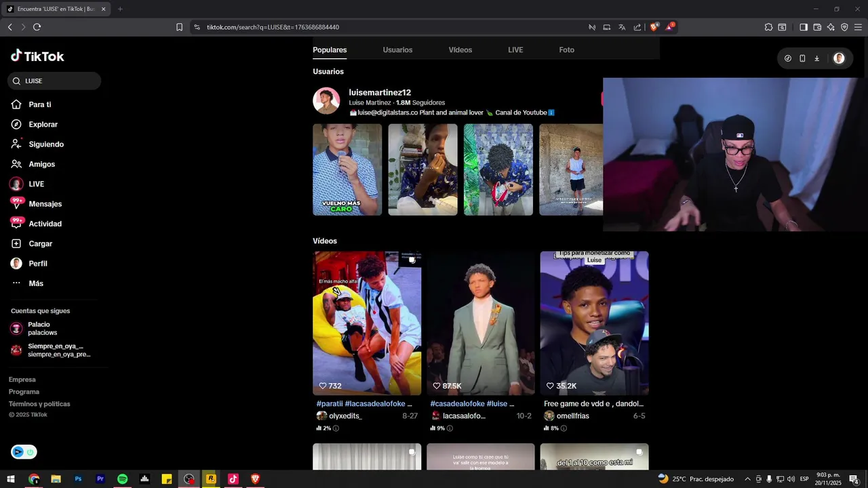Open the 35.2K likes video

[x=594, y=323]
